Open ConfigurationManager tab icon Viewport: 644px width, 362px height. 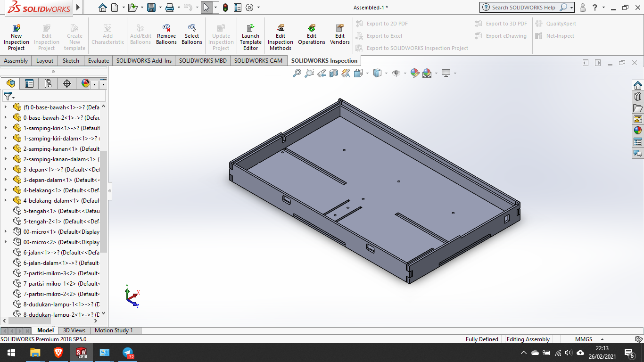coord(48,83)
